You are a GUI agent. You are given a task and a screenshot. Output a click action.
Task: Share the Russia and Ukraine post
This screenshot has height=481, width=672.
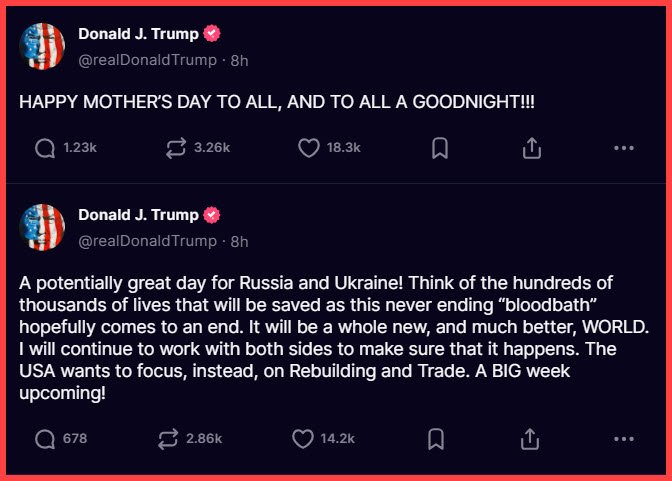(x=532, y=439)
